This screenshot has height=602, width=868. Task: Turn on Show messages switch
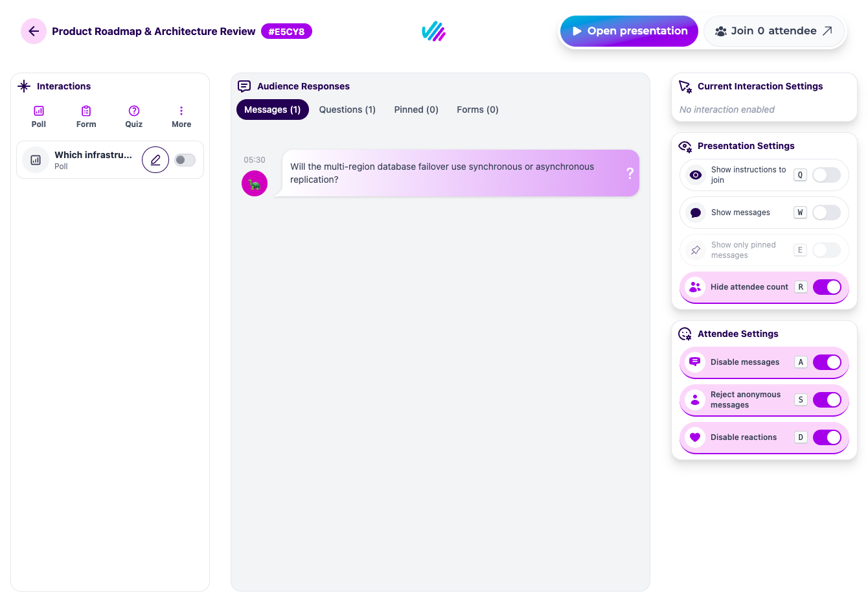tap(827, 213)
